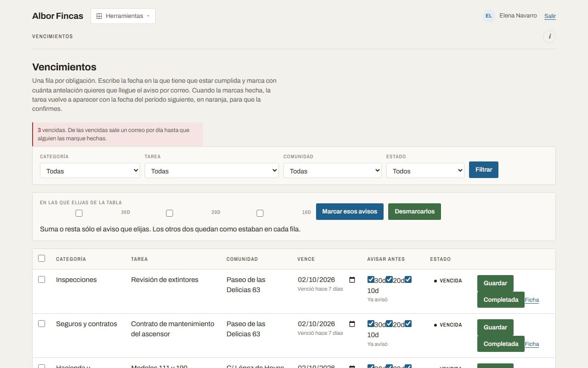Click the Albor Fincas logo title

(x=58, y=16)
